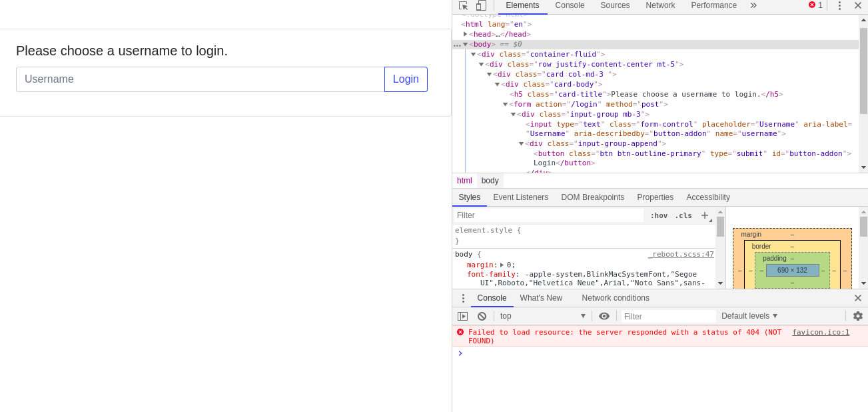
Task: Show more DevTools tabs chevron
Action: point(753,5)
